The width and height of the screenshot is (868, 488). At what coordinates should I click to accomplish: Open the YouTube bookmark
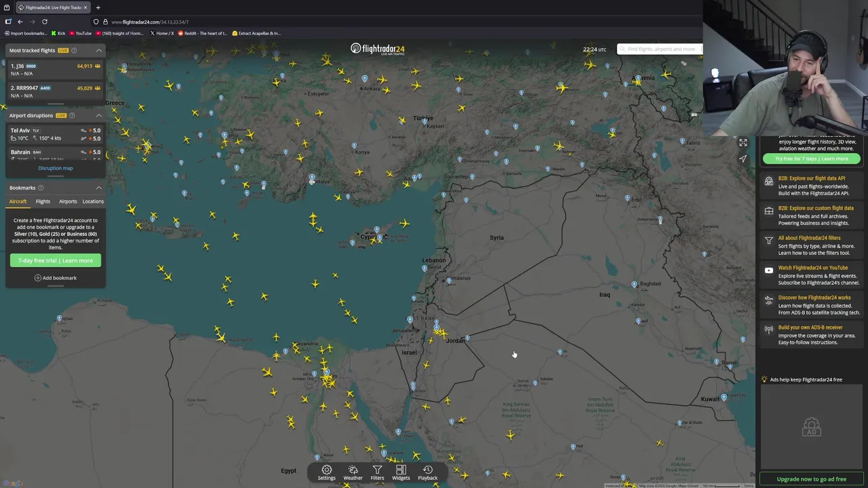pyautogui.click(x=80, y=33)
